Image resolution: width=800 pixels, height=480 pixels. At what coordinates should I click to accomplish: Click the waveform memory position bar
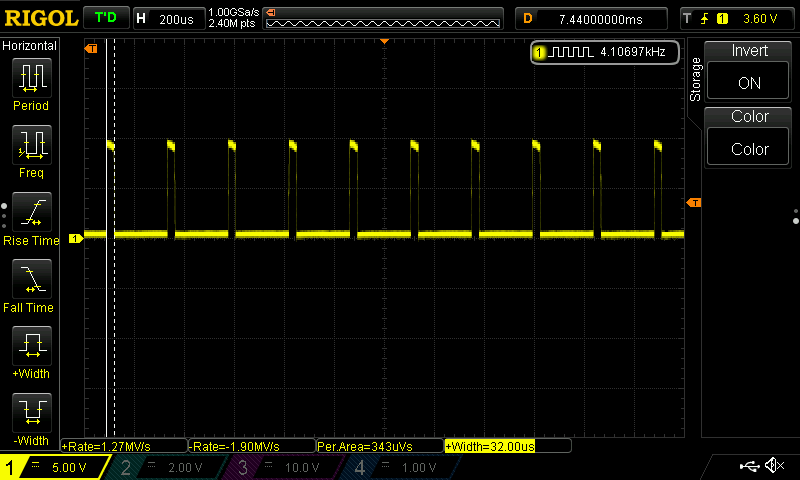383,19
